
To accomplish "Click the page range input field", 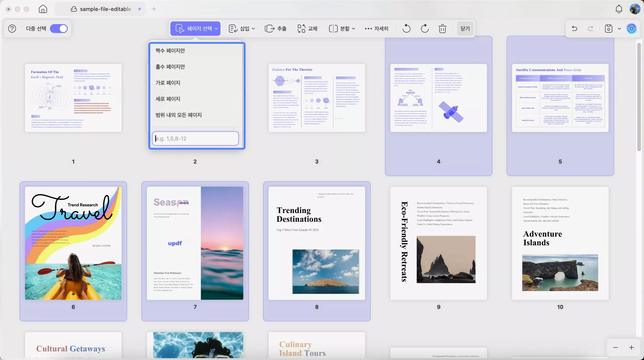I will point(195,138).
